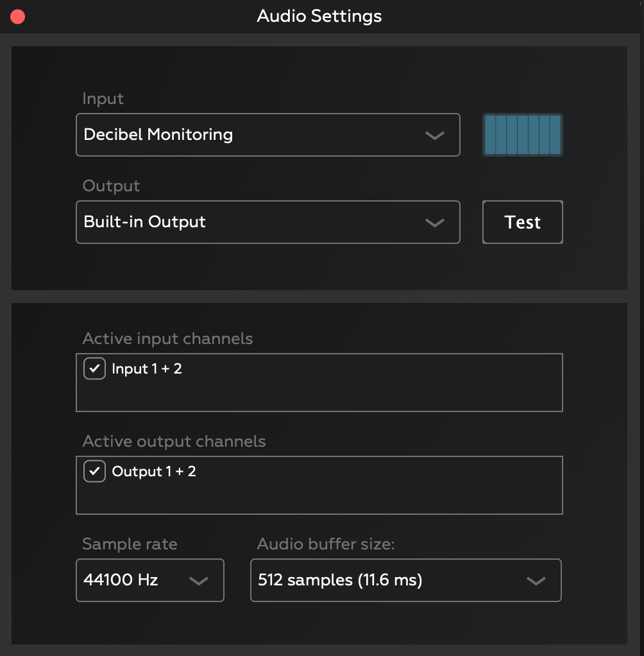Click the chevron arrow beside 44100 Hz

tap(199, 581)
